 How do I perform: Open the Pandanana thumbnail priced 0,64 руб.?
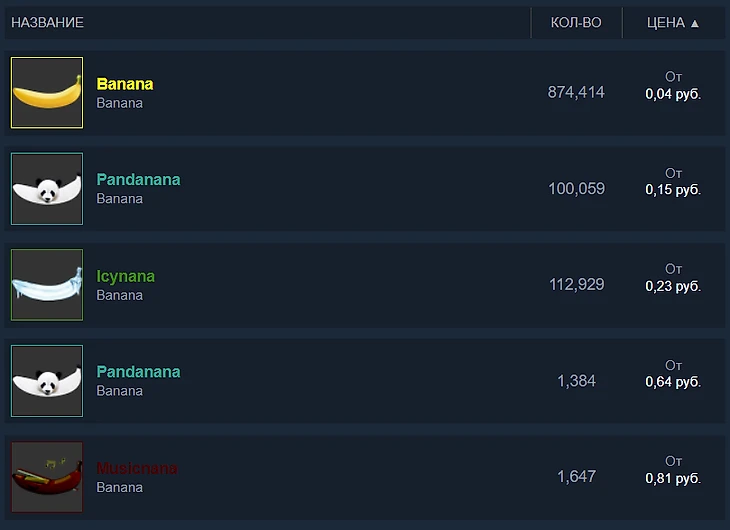47,381
